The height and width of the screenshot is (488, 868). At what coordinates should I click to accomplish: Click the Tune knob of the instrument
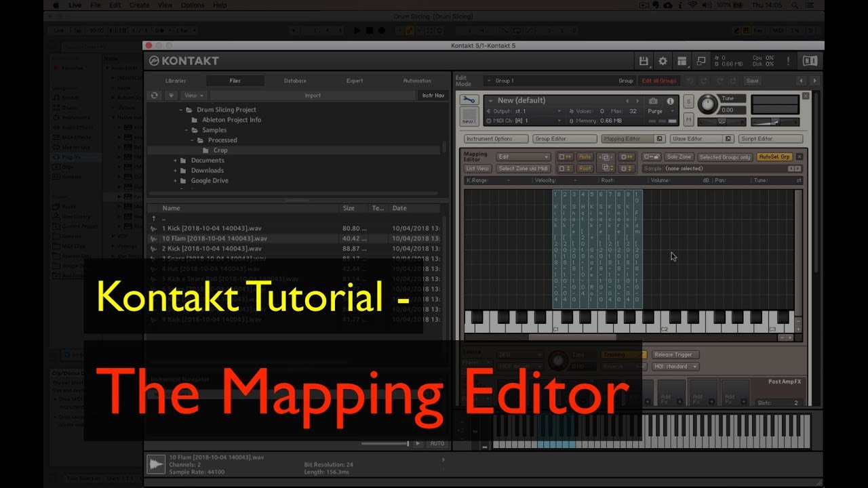(708, 104)
